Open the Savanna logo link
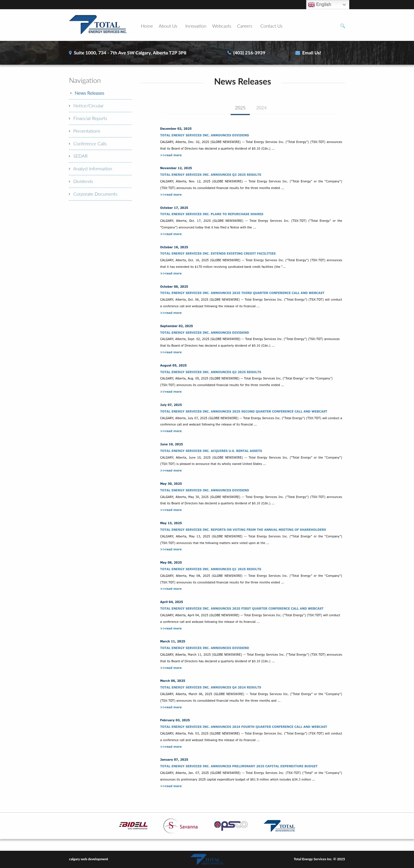Screen dimensions: 414x868 coord(181,826)
